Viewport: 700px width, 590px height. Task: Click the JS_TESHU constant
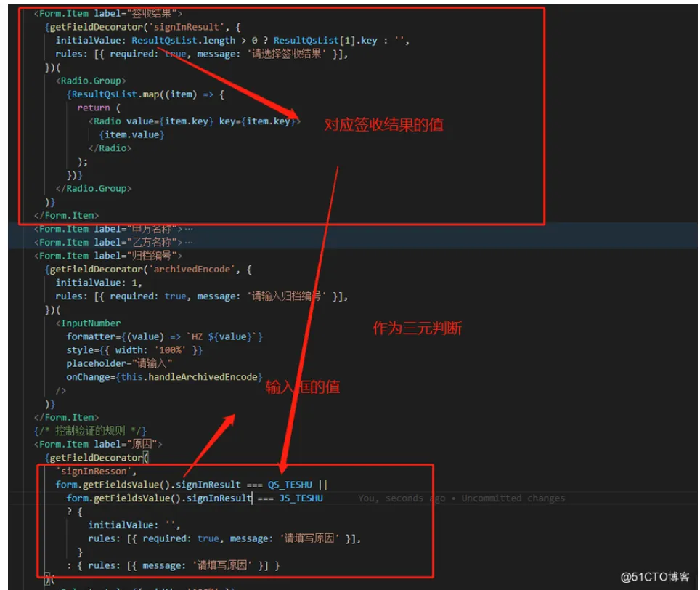click(301, 498)
